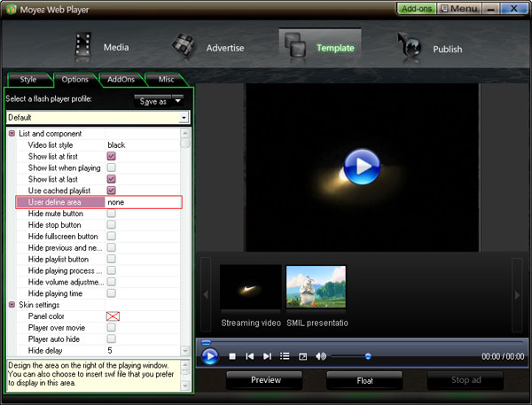Open the Panel color swatch
532x405 pixels.
(113, 316)
